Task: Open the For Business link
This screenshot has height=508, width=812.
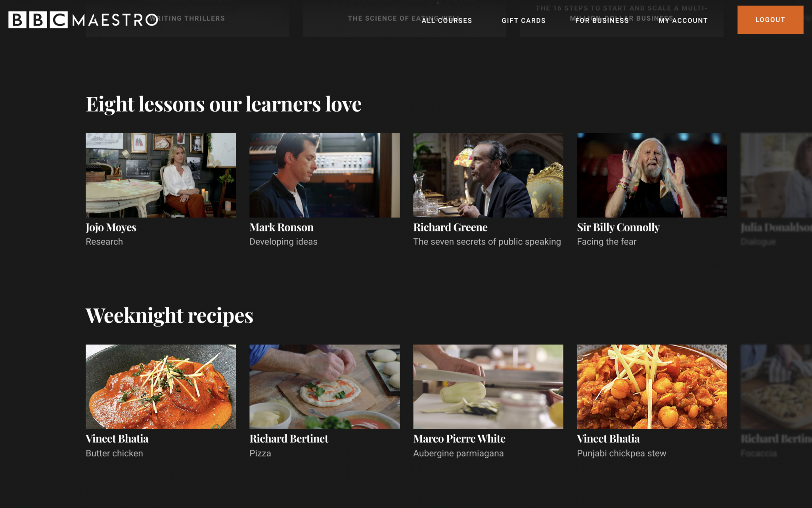Action: coord(602,21)
